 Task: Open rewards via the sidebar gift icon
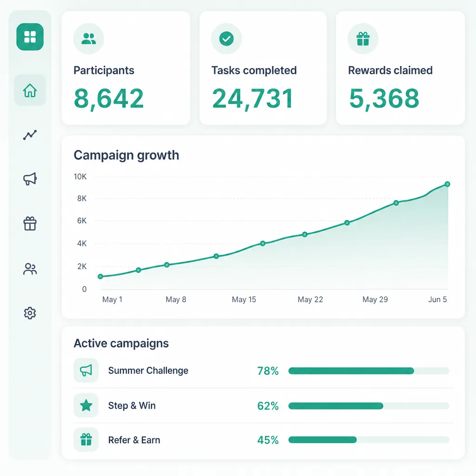(30, 224)
